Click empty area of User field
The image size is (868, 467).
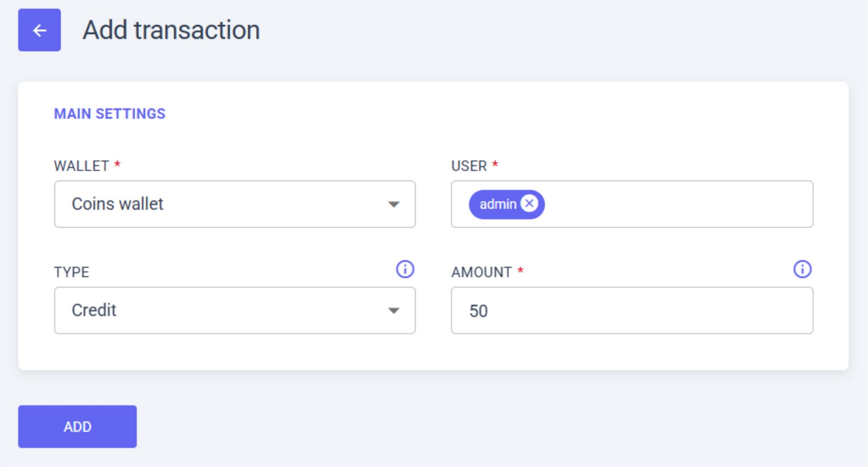(x=678, y=204)
